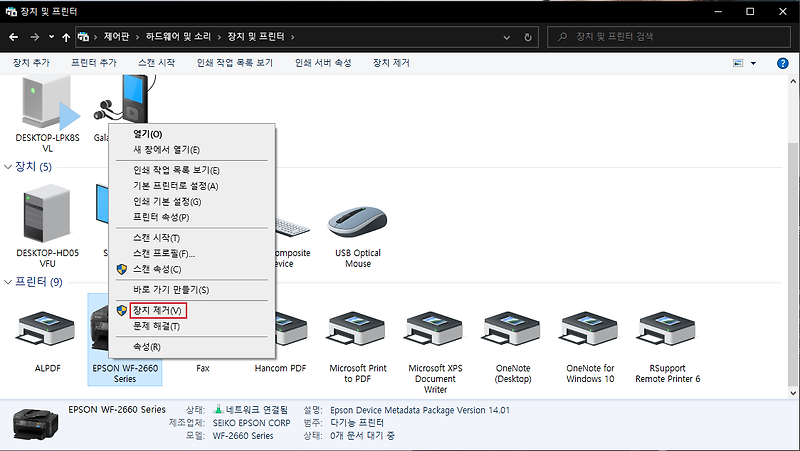Refresh the address bar location

(x=528, y=37)
